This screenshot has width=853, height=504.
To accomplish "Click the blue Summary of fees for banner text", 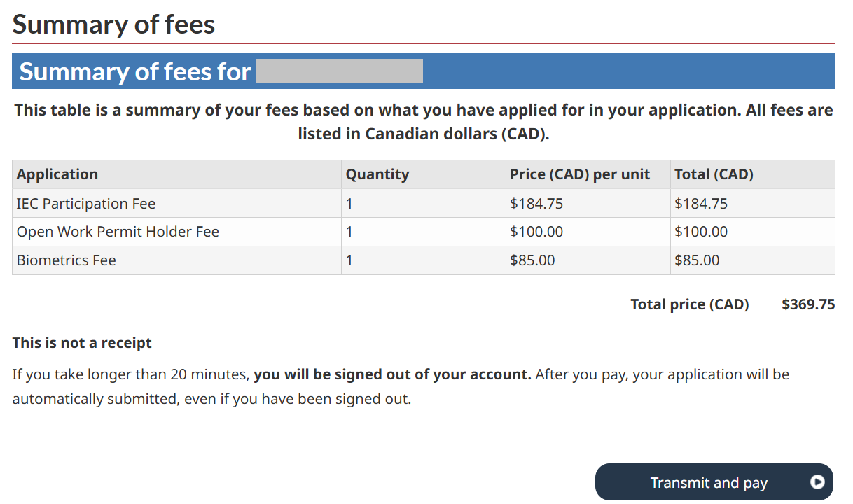I will (x=135, y=71).
